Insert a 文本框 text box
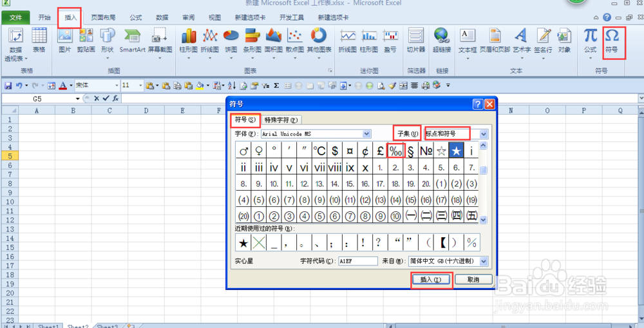Screen dimensions: 644x328 click(468, 43)
